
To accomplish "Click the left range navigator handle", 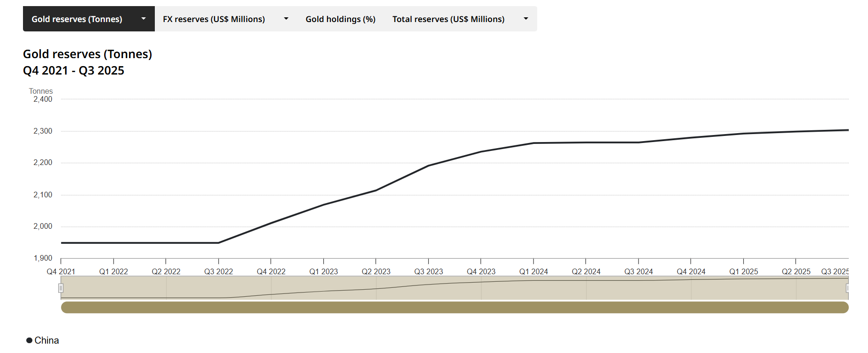I will tap(61, 288).
